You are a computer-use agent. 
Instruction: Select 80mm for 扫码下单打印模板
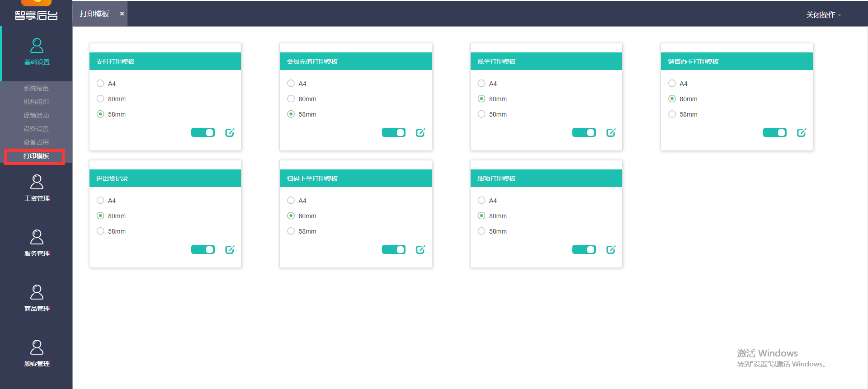point(291,216)
